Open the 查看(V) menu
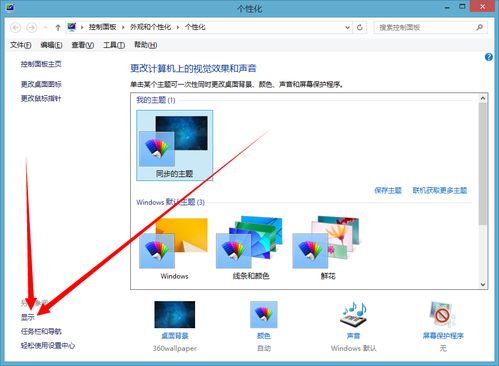 pyautogui.click(x=83, y=45)
